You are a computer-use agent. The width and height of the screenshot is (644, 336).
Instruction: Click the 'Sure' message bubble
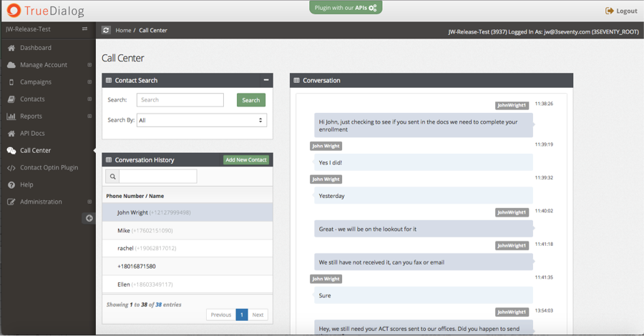pyautogui.click(x=424, y=295)
